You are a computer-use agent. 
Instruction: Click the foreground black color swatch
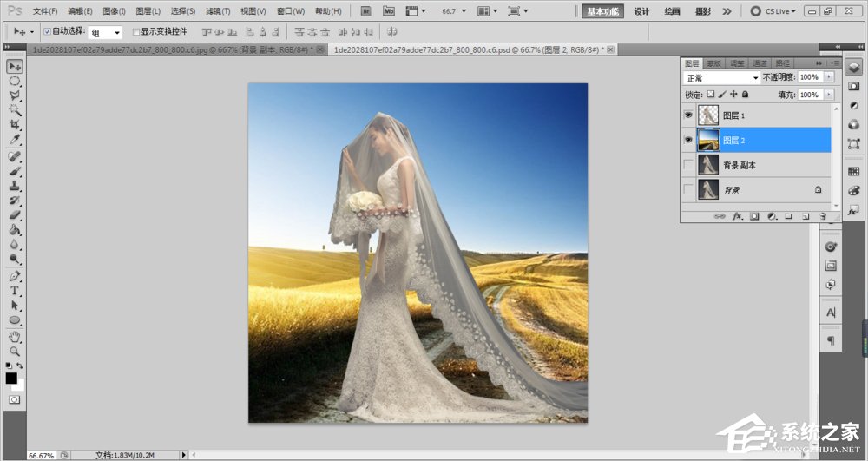click(x=11, y=378)
